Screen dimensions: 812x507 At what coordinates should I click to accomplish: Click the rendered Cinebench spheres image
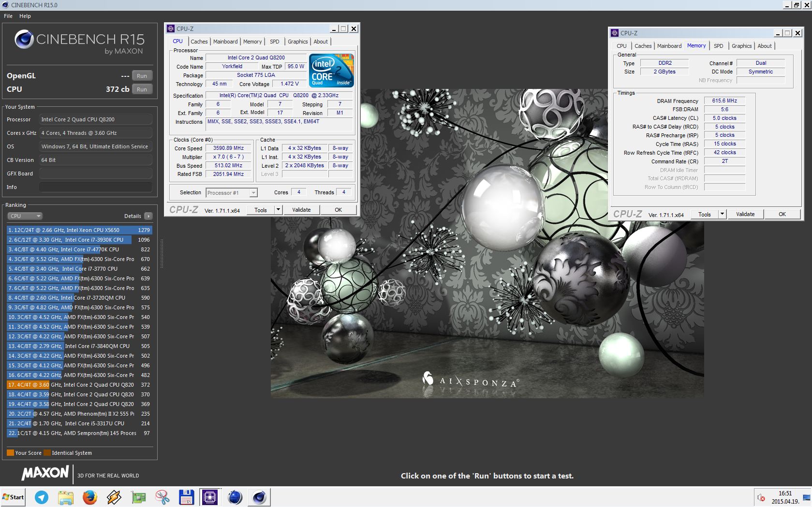[x=487, y=243]
